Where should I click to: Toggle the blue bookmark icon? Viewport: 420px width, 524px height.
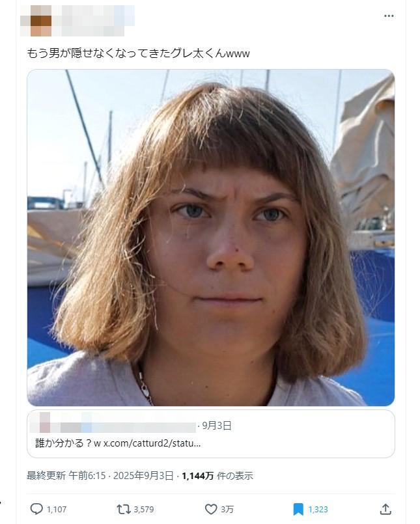coord(298,509)
